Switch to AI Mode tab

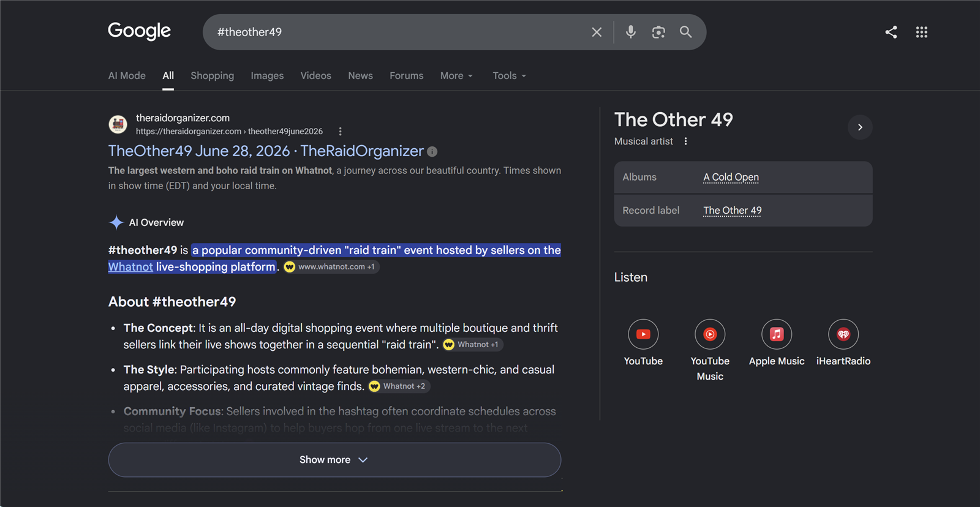click(x=127, y=76)
